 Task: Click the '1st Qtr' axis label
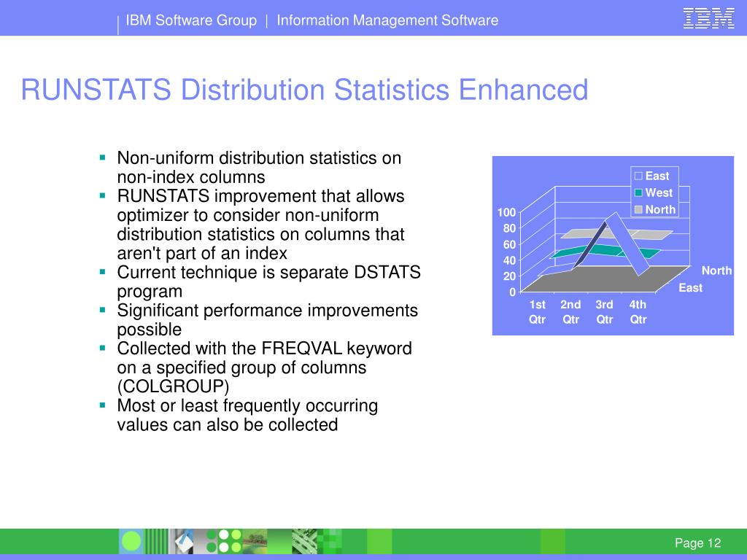click(x=537, y=312)
